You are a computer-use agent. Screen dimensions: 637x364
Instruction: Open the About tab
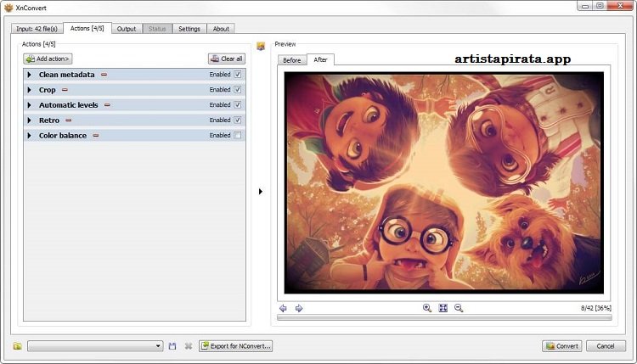(x=221, y=29)
